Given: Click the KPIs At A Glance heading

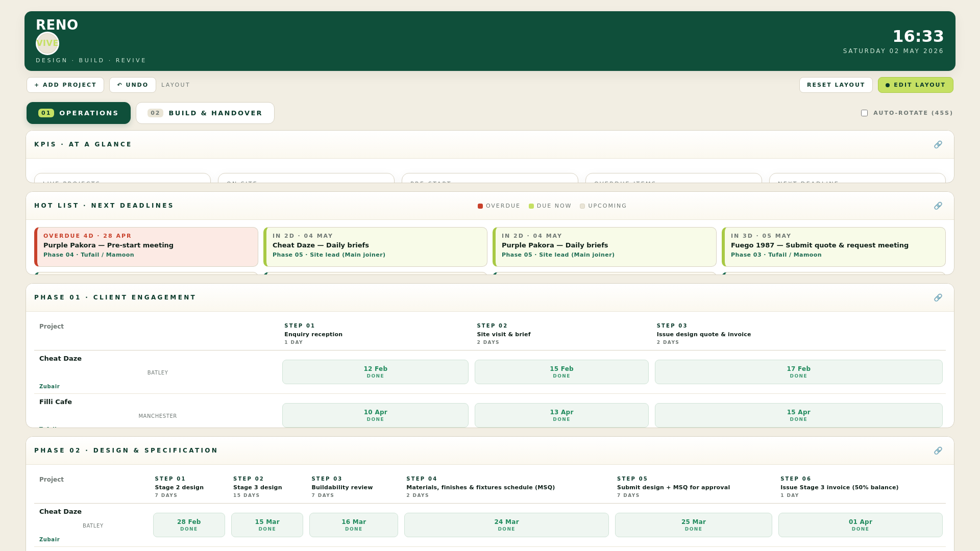Looking at the screenshot, I should (x=83, y=144).
